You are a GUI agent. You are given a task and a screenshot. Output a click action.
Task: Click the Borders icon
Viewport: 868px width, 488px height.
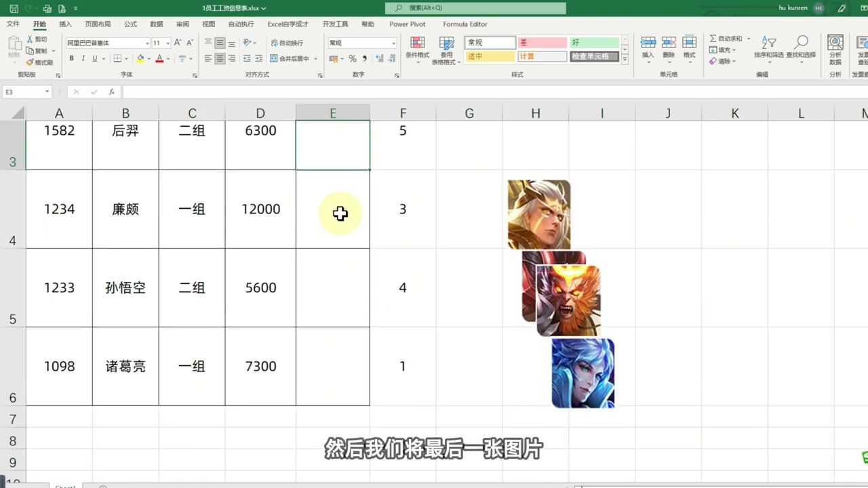pyautogui.click(x=117, y=59)
